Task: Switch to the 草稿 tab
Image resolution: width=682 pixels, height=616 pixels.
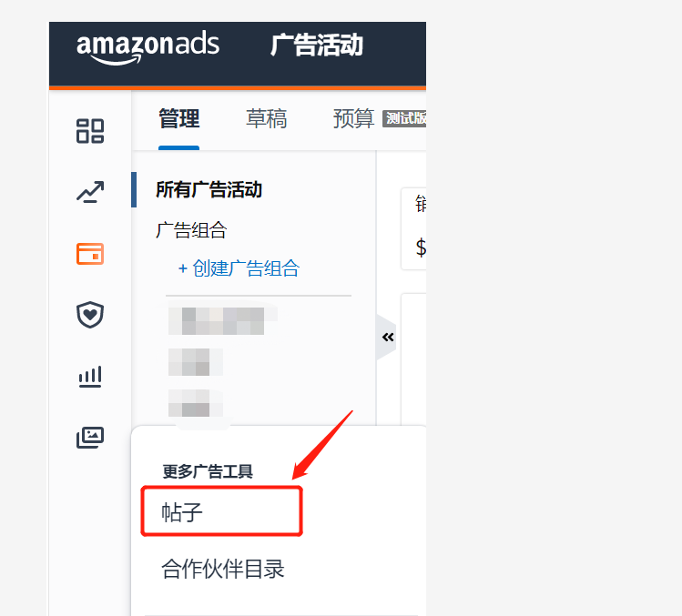Action: [x=266, y=118]
